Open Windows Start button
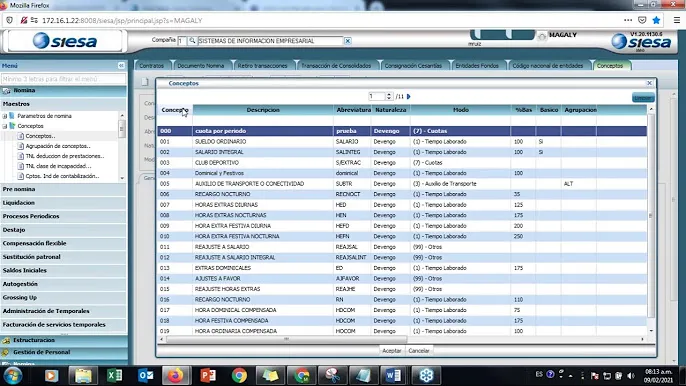The width and height of the screenshot is (686, 386). coord(13,375)
